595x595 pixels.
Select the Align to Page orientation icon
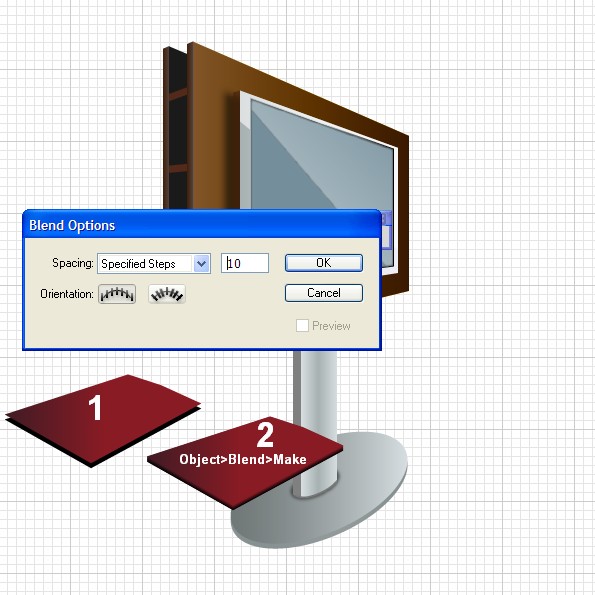(x=117, y=294)
